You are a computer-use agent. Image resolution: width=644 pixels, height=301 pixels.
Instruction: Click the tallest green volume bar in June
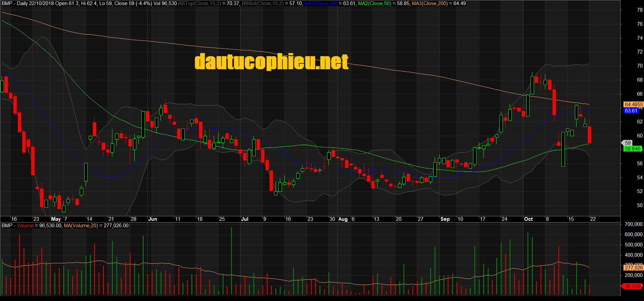pyautogui.click(x=232, y=261)
